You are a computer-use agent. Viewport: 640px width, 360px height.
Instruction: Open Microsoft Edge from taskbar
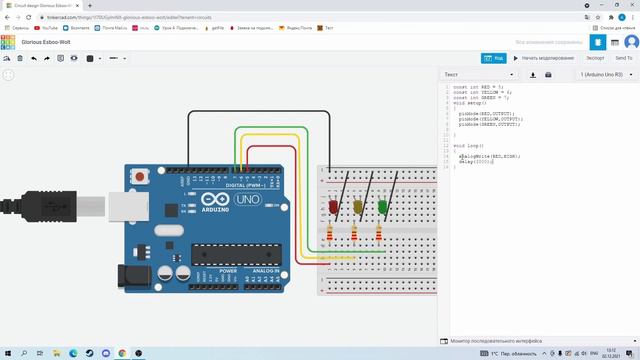[73, 353]
